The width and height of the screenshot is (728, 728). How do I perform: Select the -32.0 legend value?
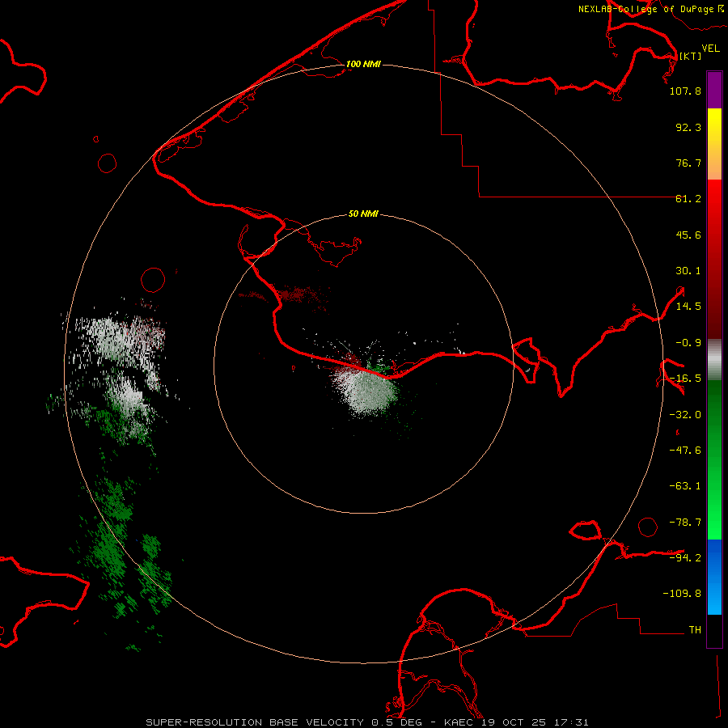coord(685,415)
